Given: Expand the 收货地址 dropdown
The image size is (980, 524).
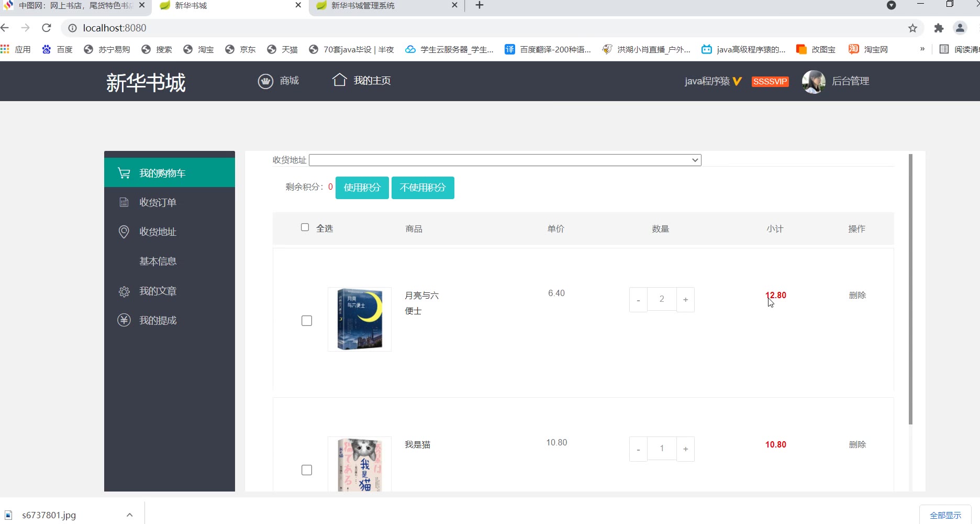Looking at the screenshot, I should (x=505, y=160).
